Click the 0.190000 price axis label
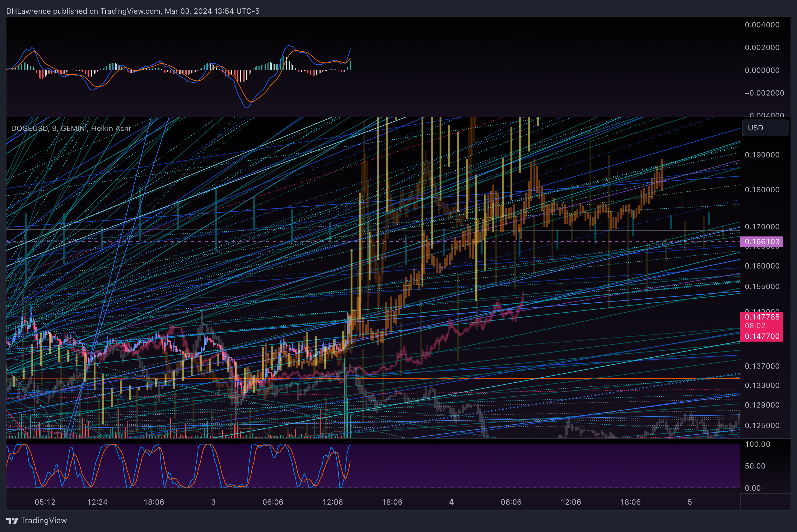Image resolution: width=797 pixels, height=532 pixels. [x=762, y=155]
